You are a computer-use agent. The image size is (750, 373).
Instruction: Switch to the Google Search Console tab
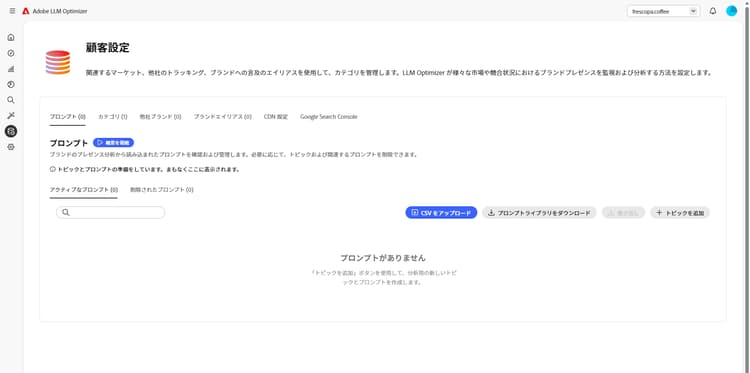pyautogui.click(x=329, y=117)
